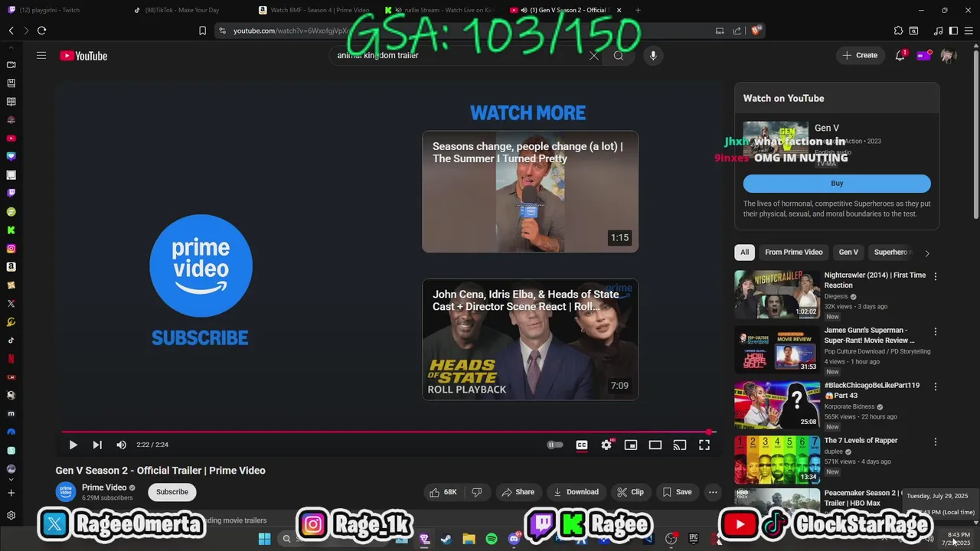Open Brave playlist music icon
The image size is (980, 551).
pyautogui.click(x=939, y=31)
